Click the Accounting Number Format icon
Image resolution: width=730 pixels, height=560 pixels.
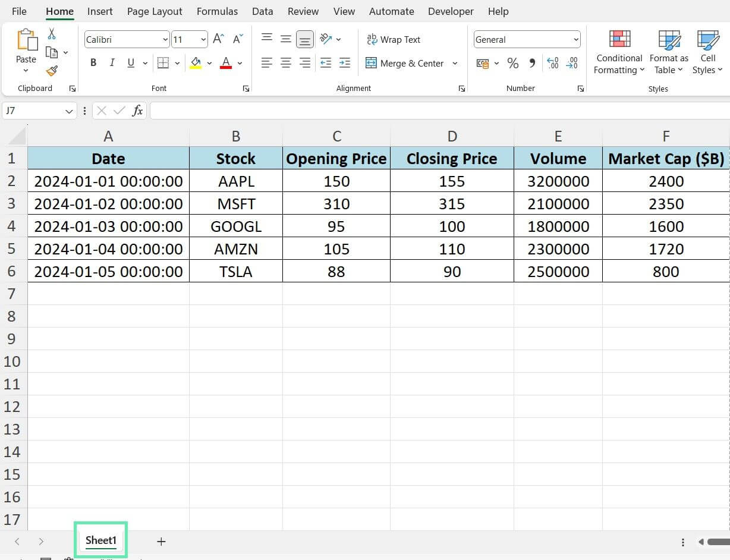click(x=482, y=63)
